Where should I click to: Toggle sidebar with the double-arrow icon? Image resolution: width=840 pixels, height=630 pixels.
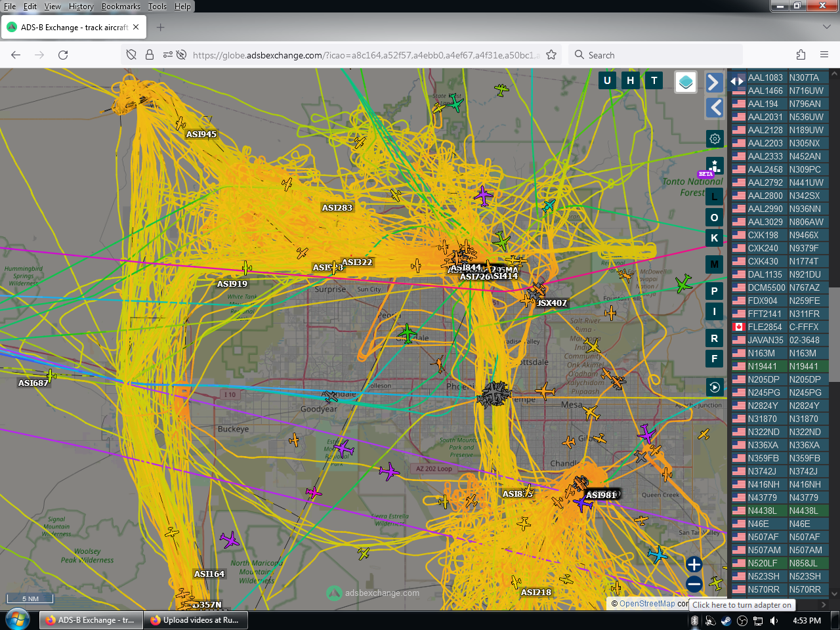(737, 81)
